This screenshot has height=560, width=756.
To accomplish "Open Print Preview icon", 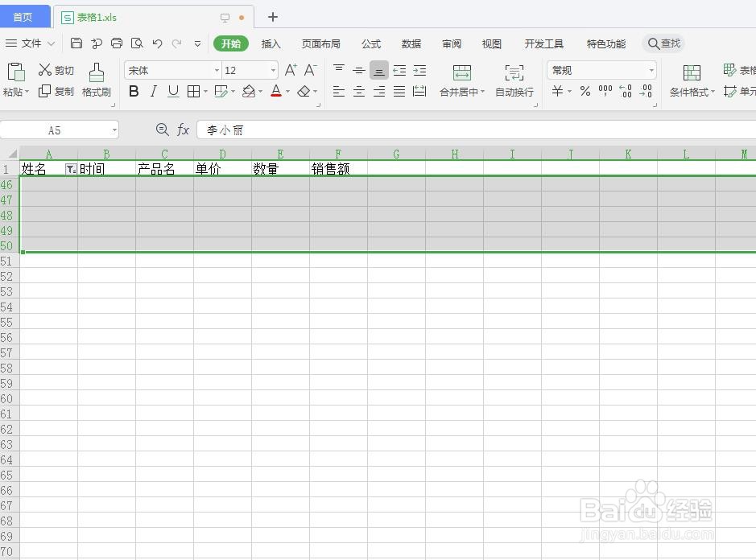I will click(137, 43).
